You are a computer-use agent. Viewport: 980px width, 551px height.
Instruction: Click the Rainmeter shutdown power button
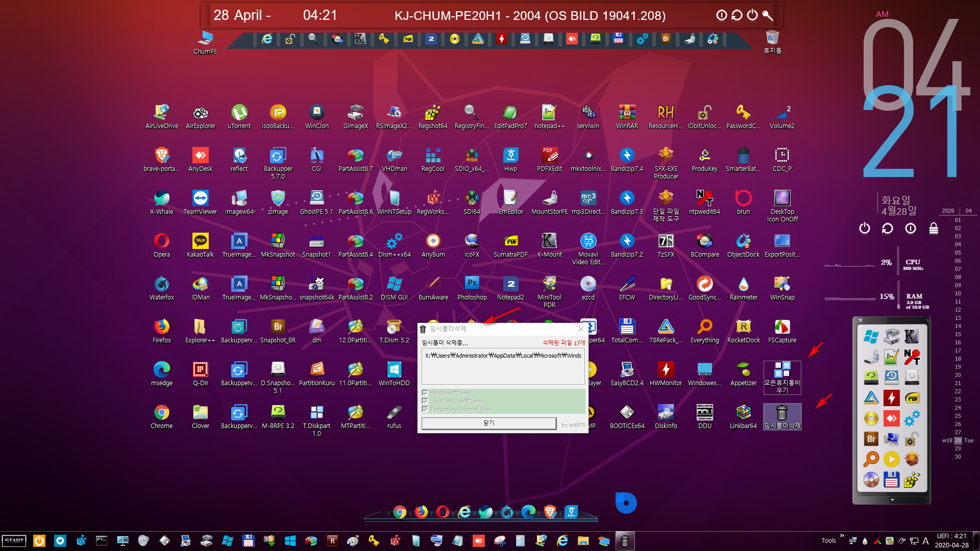pos(864,228)
